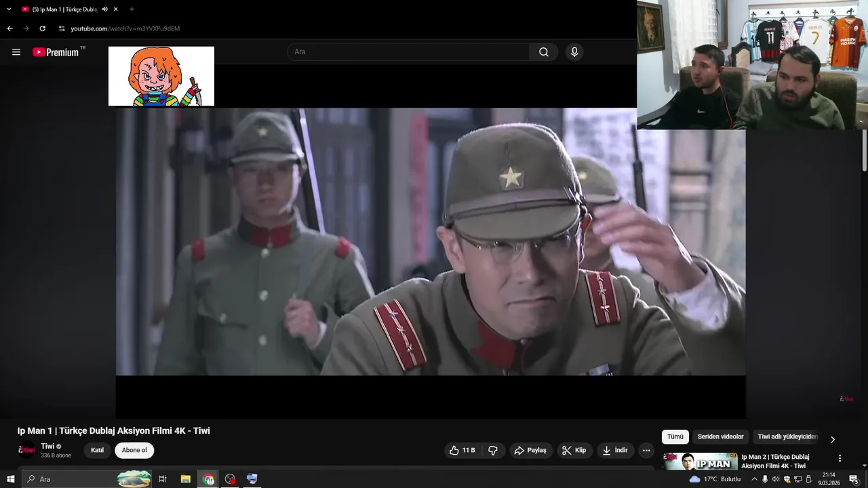Open Windows Start menu
The height and width of the screenshot is (488, 868).
(10, 479)
